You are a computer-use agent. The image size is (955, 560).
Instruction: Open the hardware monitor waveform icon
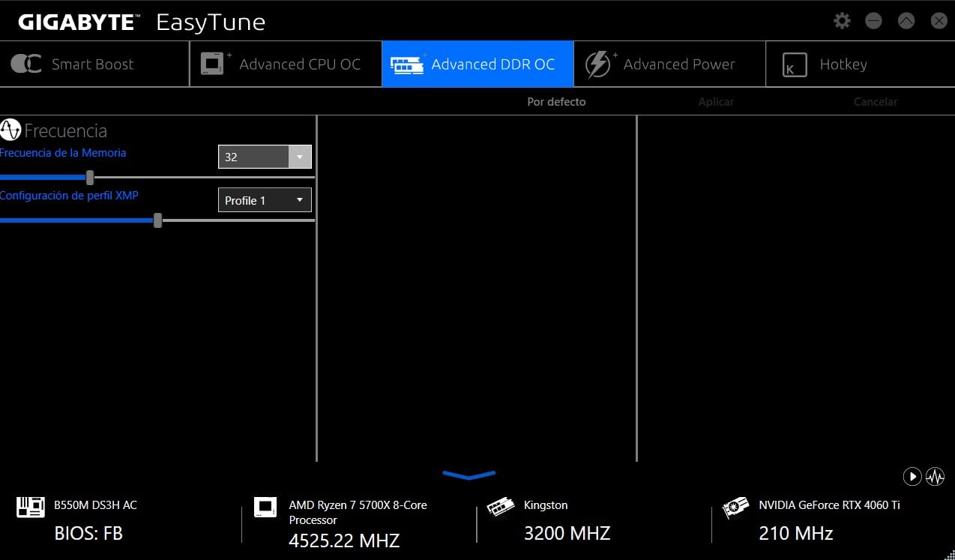point(935,476)
